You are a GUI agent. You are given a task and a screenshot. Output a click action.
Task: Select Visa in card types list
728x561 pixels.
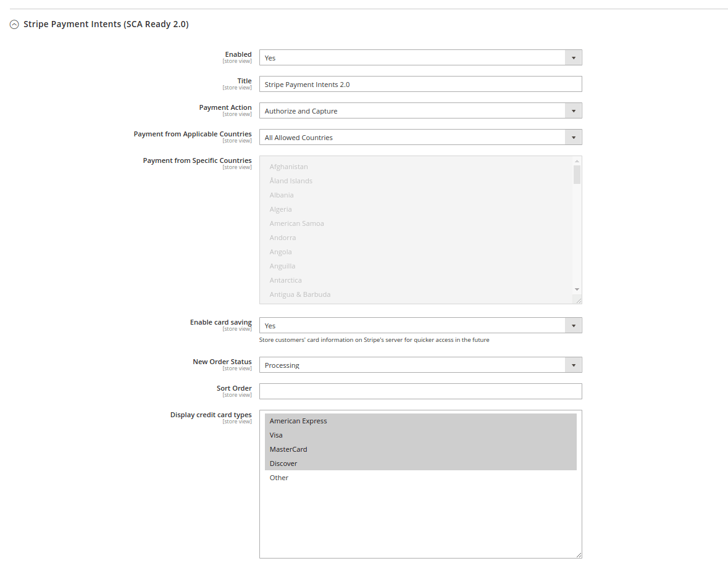276,435
